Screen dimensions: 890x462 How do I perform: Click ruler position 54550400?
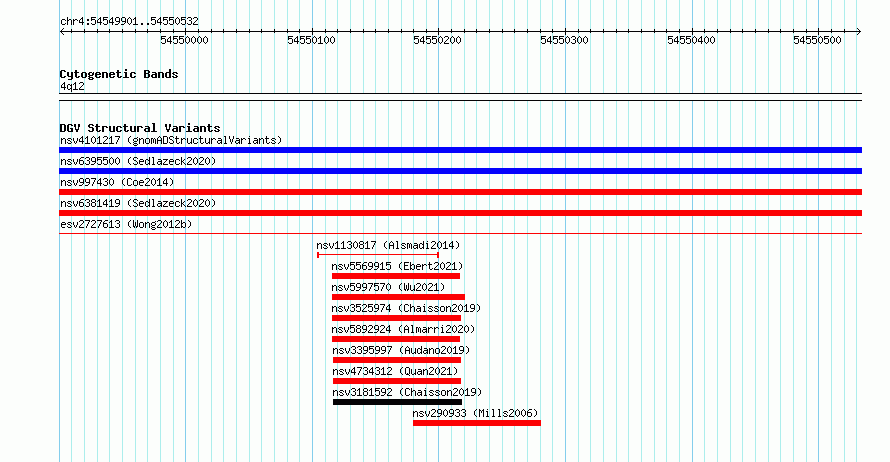[691, 40]
